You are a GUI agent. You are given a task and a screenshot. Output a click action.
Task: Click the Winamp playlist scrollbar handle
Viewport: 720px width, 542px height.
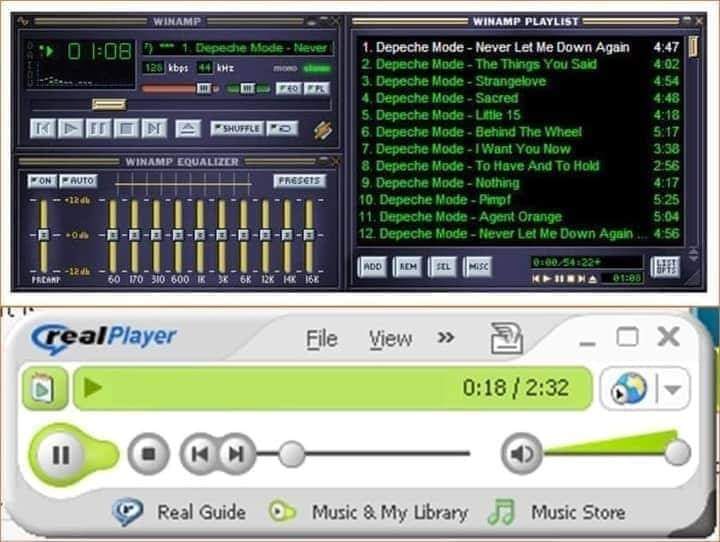click(x=693, y=47)
